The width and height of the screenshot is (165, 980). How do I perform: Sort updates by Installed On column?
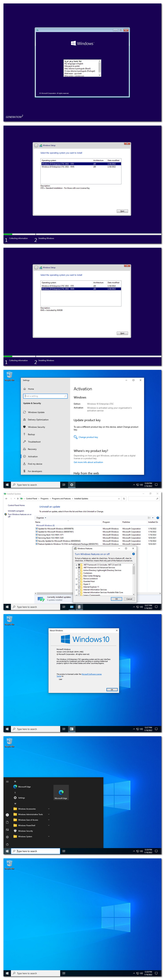tap(153, 522)
